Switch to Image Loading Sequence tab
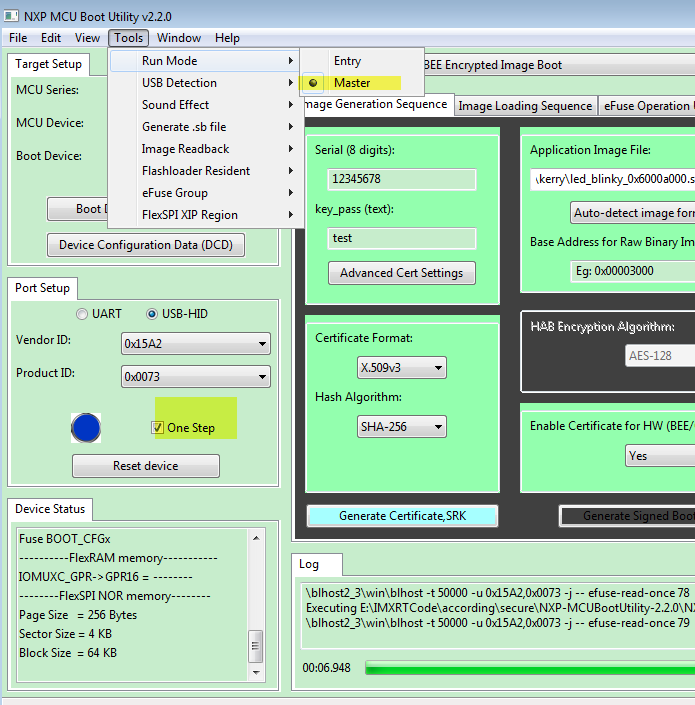 click(525, 106)
